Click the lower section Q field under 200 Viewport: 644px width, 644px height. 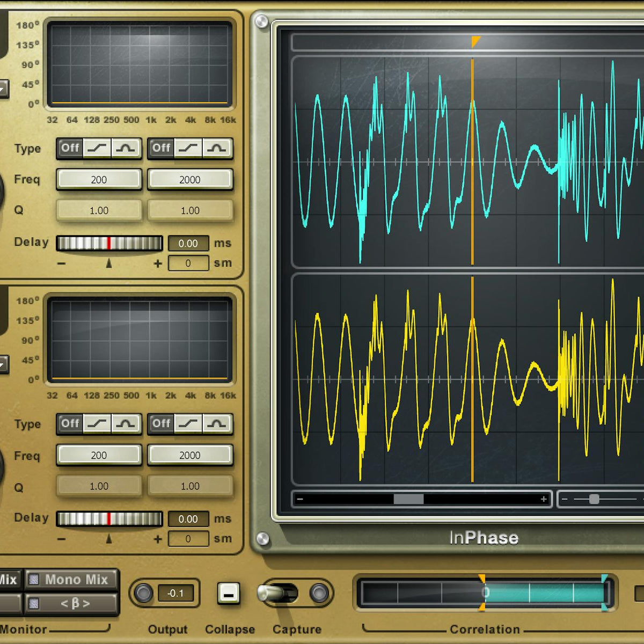pos(99,486)
